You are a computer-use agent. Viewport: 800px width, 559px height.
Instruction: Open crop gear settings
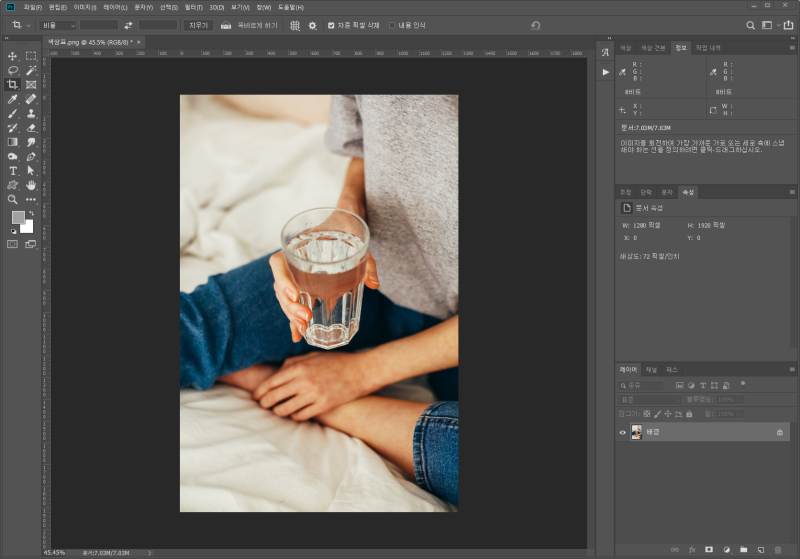click(313, 26)
